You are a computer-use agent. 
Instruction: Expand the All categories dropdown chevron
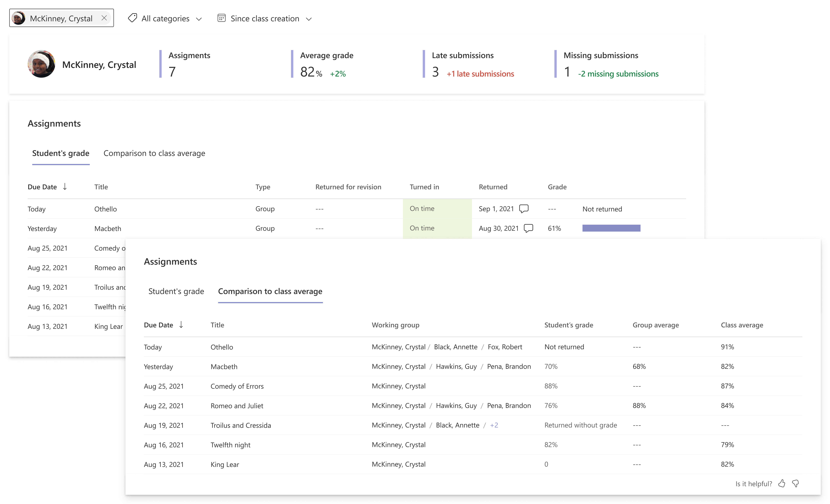pos(199,19)
